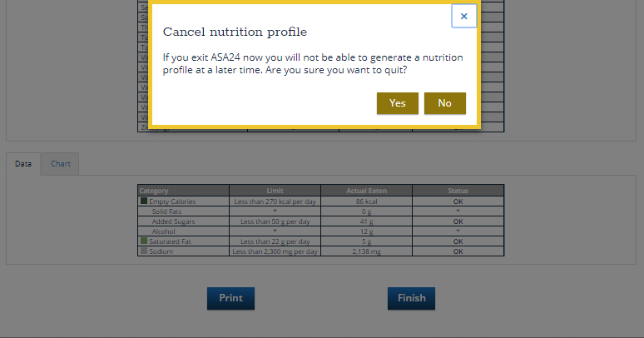Click the Limit column header

(275, 191)
